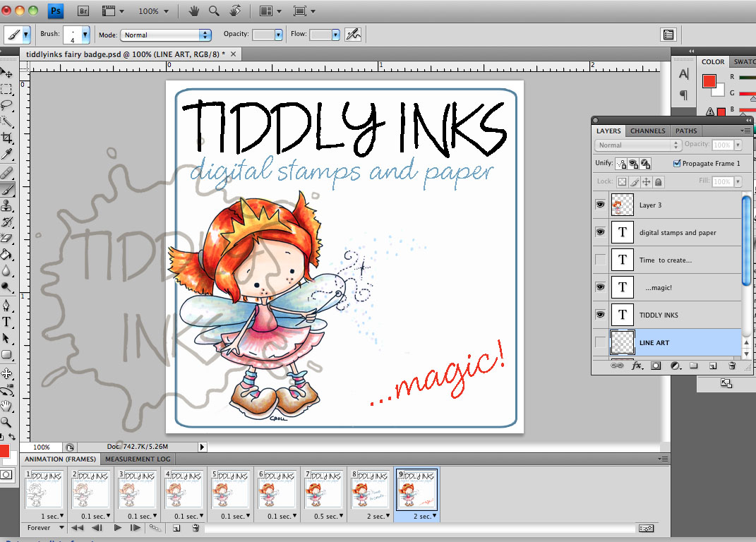756x542 pixels.
Task: Select the Rectangular Marquee tool
Action: tap(6, 89)
